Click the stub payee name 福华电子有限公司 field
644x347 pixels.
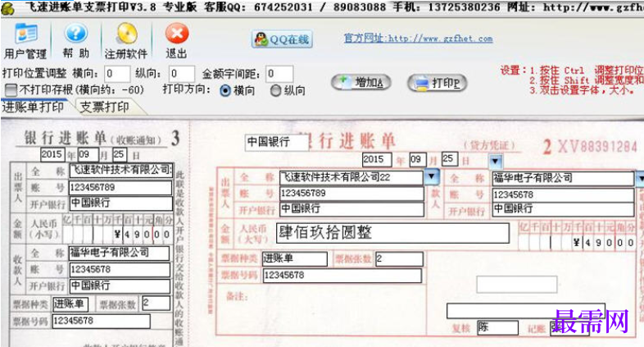point(119,253)
